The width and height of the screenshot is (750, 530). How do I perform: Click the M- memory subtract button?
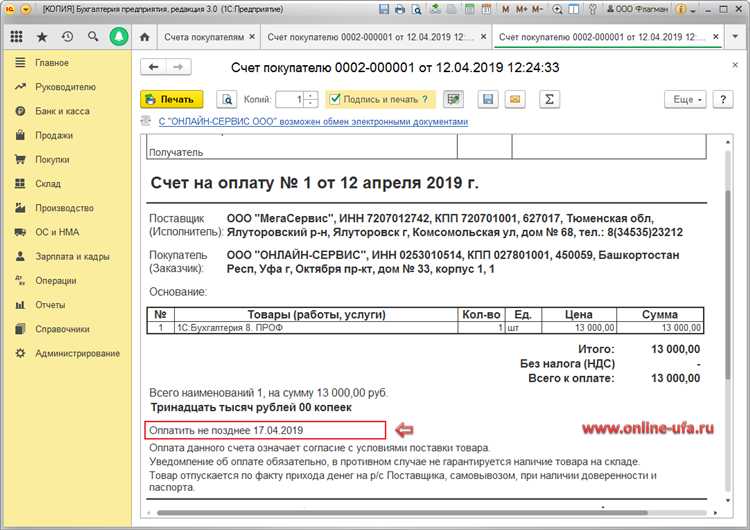coord(538,9)
